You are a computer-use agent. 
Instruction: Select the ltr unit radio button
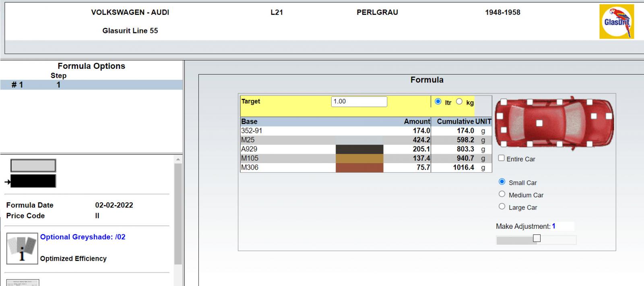[438, 102]
